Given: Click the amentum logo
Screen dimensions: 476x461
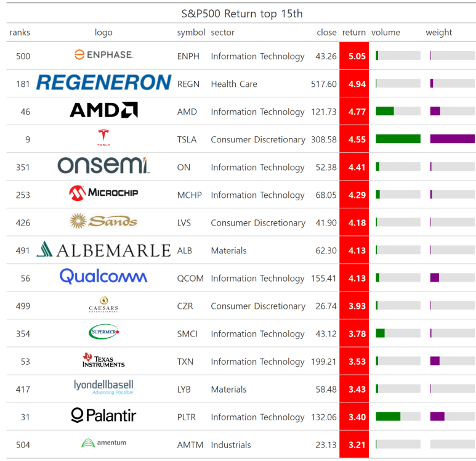Looking at the screenshot, I should click(x=103, y=443).
